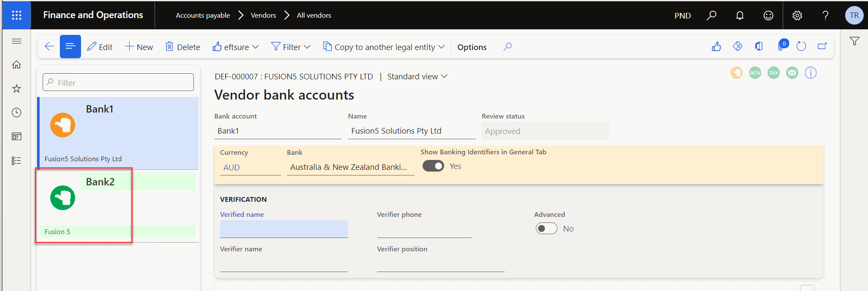
Task: Click the TAX green circle icon
Action: point(774,73)
